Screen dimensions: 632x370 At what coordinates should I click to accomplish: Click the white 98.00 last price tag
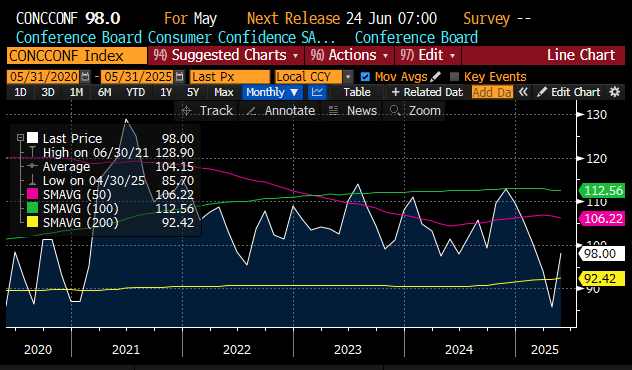[601, 254]
